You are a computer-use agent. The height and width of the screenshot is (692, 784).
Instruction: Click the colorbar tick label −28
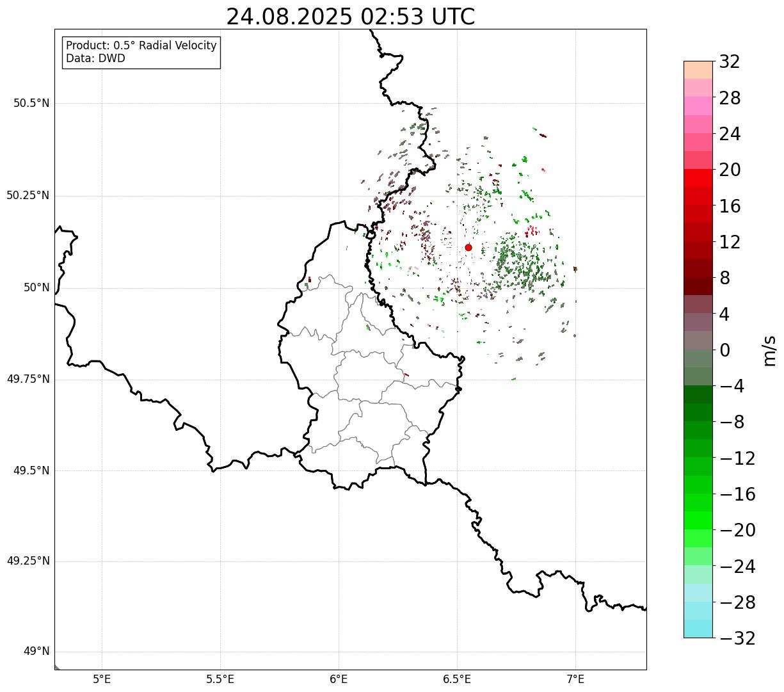[x=737, y=602]
